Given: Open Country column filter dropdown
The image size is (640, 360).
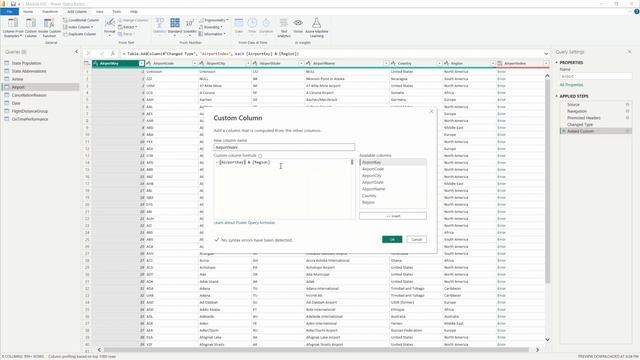Looking at the screenshot, I should (439, 63).
